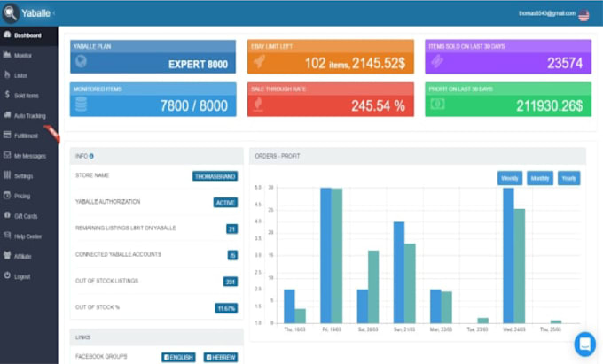The width and height of the screenshot is (603, 364).
Task: Click the Monitor chart icon in sidebar
Action: 7,55
